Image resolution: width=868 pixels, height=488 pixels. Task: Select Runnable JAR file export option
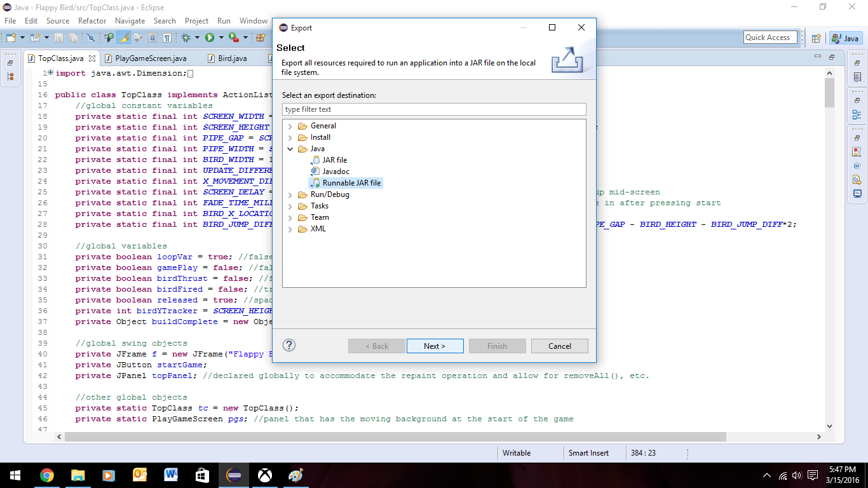click(346, 183)
